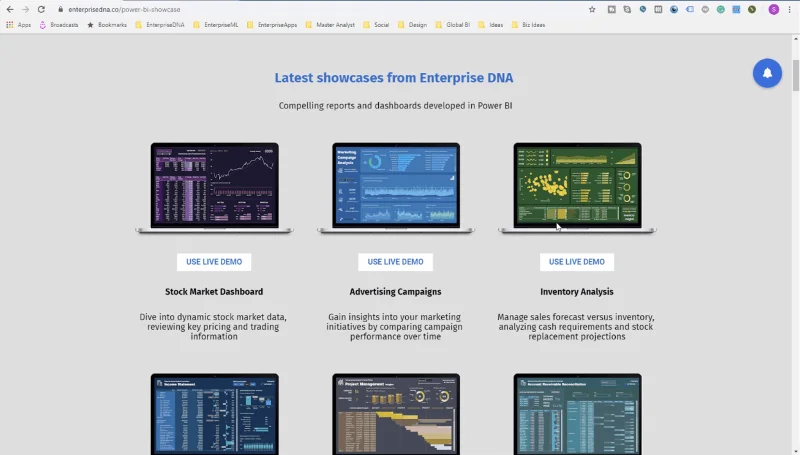
Task: Open the Stock Market Dashboard laptop preview
Action: (214, 188)
